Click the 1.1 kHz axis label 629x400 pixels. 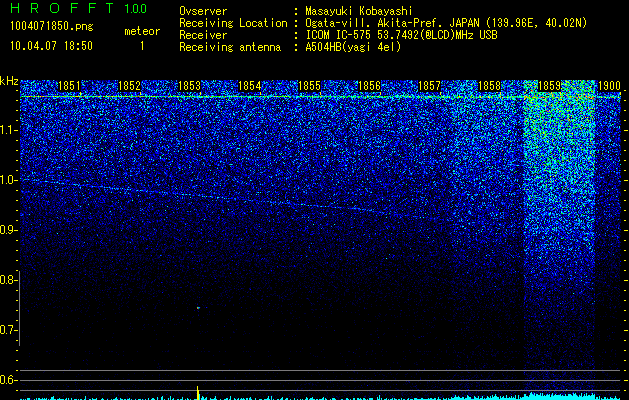pos(9,130)
